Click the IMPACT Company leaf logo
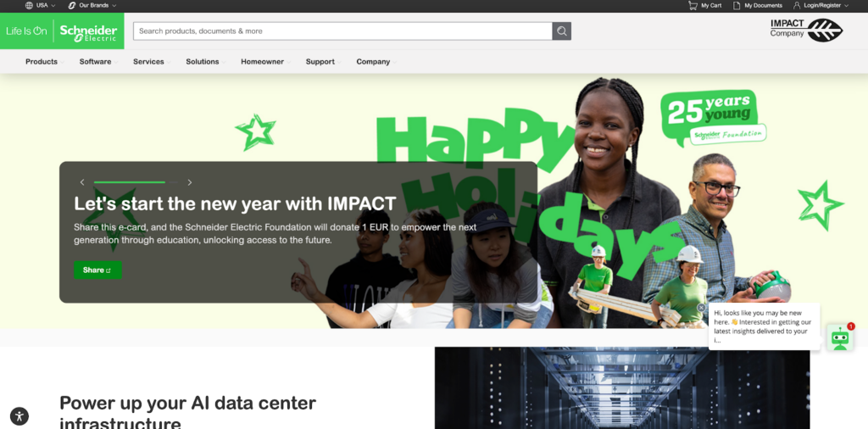Viewport: 868px width, 429px height. (807, 30)
